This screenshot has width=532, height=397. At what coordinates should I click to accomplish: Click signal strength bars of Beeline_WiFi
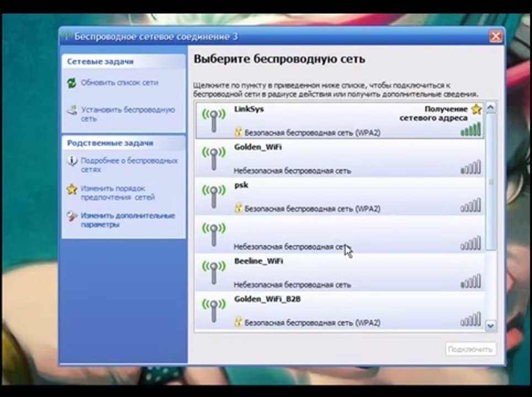tap(471, 281)
